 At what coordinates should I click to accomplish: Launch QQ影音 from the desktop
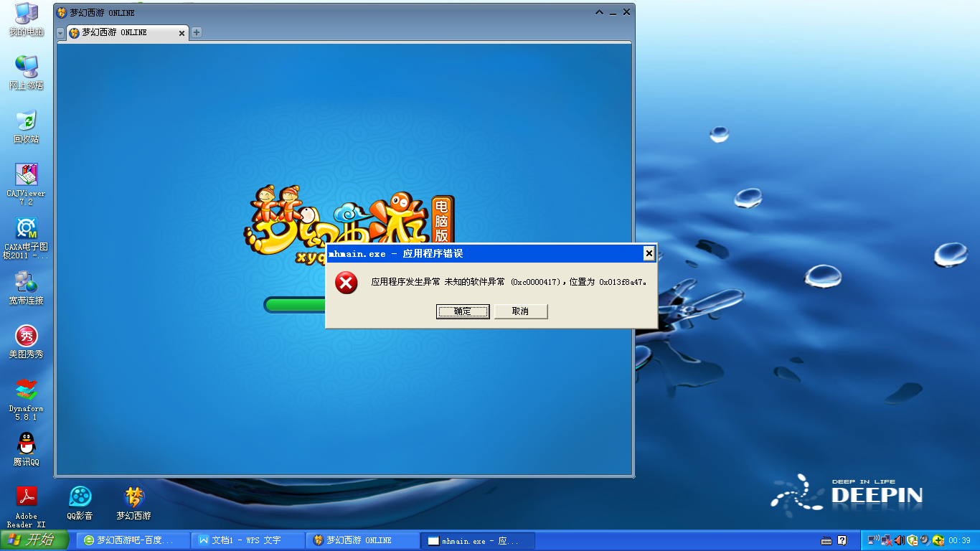(80, 503)
